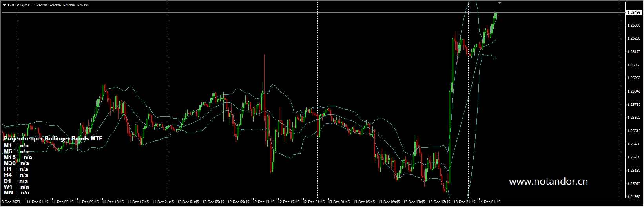The image size is (644, 207).
Task: Click the 1.25510 price scale value
Action: (634, 131)
